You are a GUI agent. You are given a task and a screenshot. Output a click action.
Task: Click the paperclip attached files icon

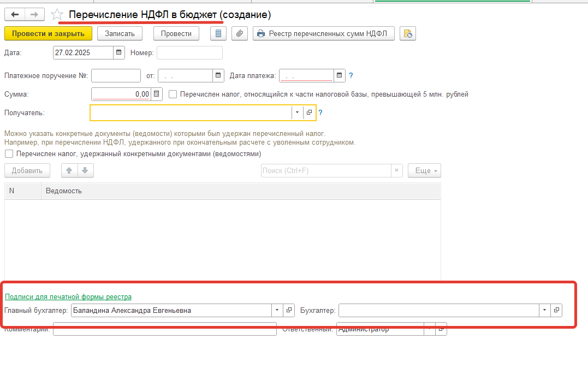tap(239, 34)
